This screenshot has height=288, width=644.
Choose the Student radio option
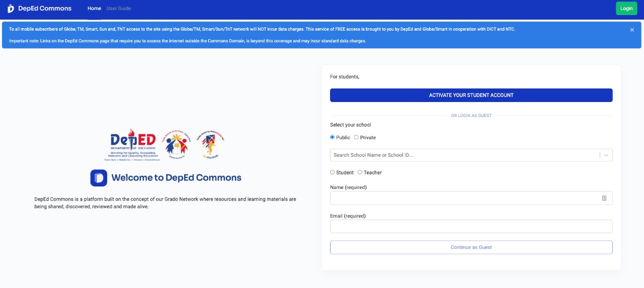pos(332,172)
